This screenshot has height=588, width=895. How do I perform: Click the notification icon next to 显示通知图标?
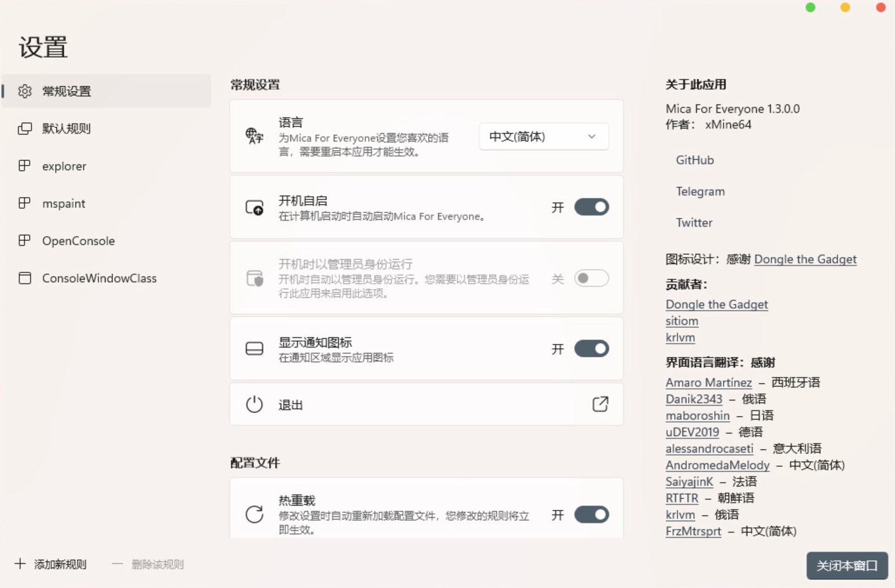click(x=254, y=348)
